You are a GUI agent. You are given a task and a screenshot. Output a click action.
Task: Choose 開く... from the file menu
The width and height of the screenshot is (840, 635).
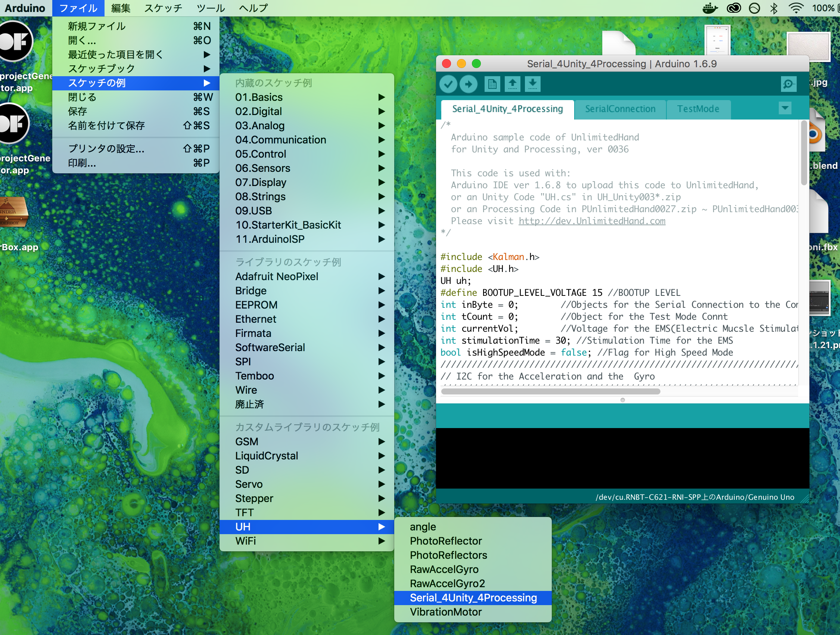point(136,40)
